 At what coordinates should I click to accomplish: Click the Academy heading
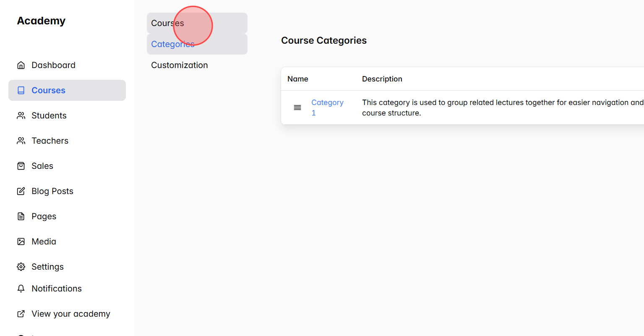pos(41,21)
